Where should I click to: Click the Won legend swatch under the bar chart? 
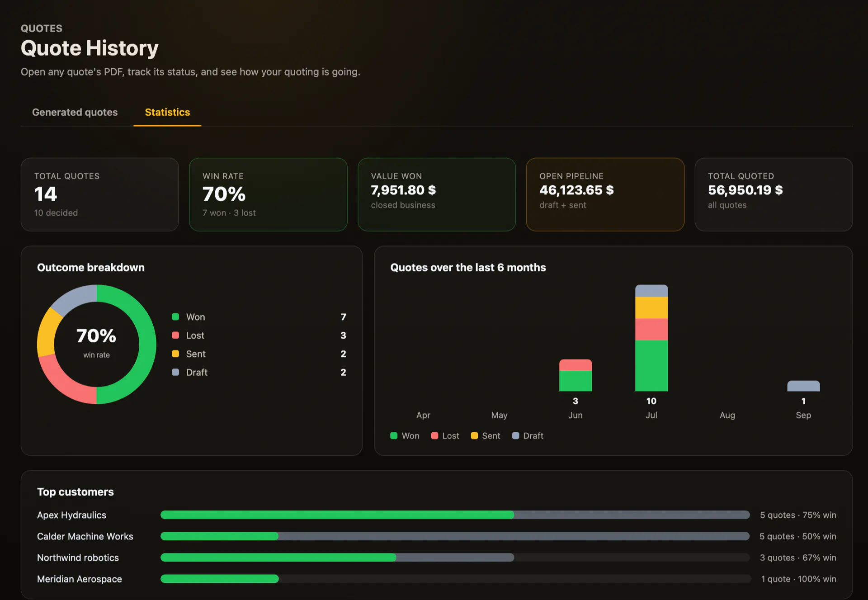[394, 436]
